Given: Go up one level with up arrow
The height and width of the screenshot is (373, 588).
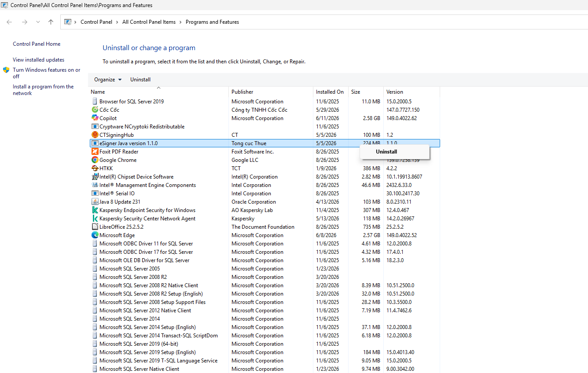Looking at the screenshot, I should pyautogui.click(x=51, y=22).
